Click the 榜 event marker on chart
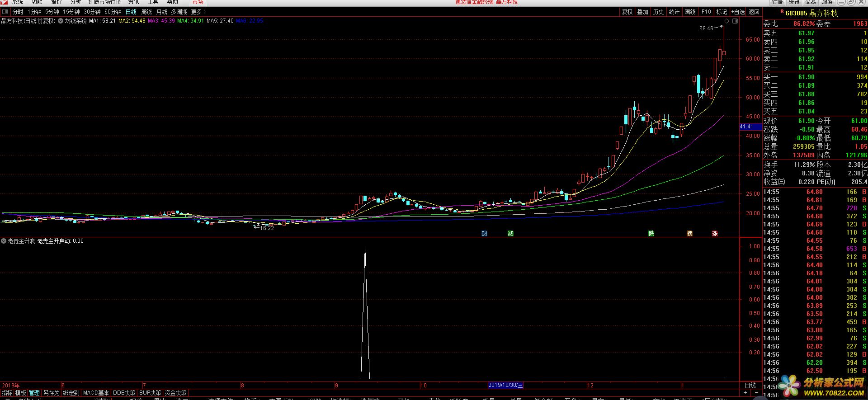 (x=689, y=233)
